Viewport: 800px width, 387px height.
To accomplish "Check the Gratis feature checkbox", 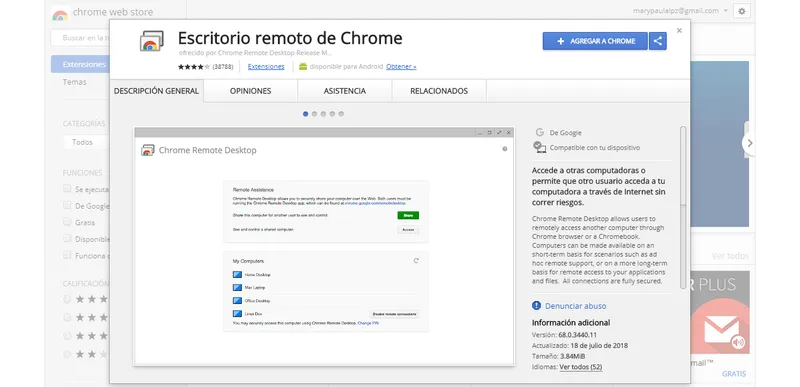I will point(67,222).
